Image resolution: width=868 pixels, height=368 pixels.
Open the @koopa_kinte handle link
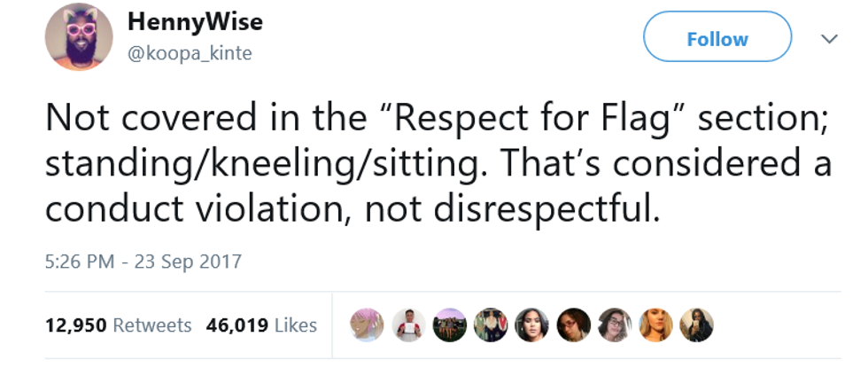tap(190, 53)
